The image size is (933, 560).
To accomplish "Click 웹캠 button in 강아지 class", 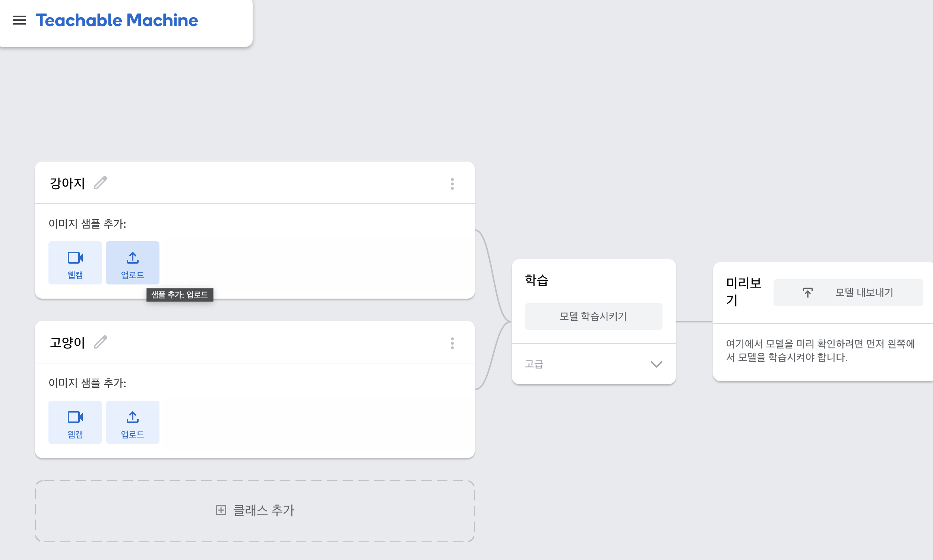I will pyautogui.click(x=75, y=262).
